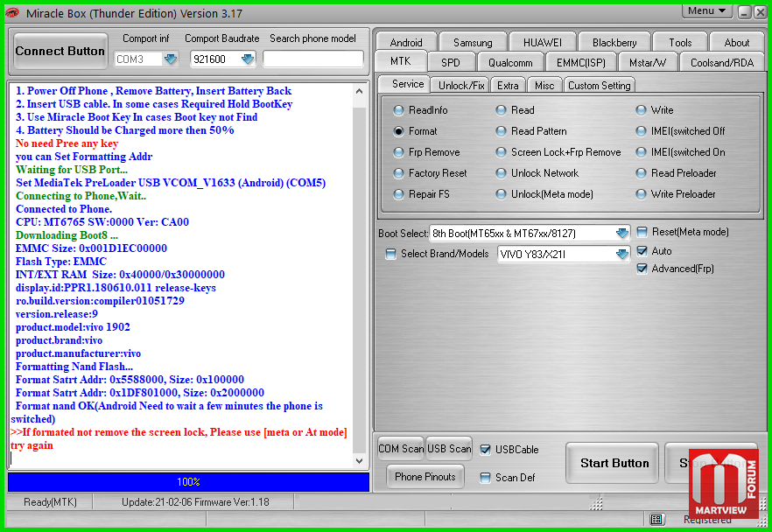Select the Frp Remove radio option

tap(399, 152)
